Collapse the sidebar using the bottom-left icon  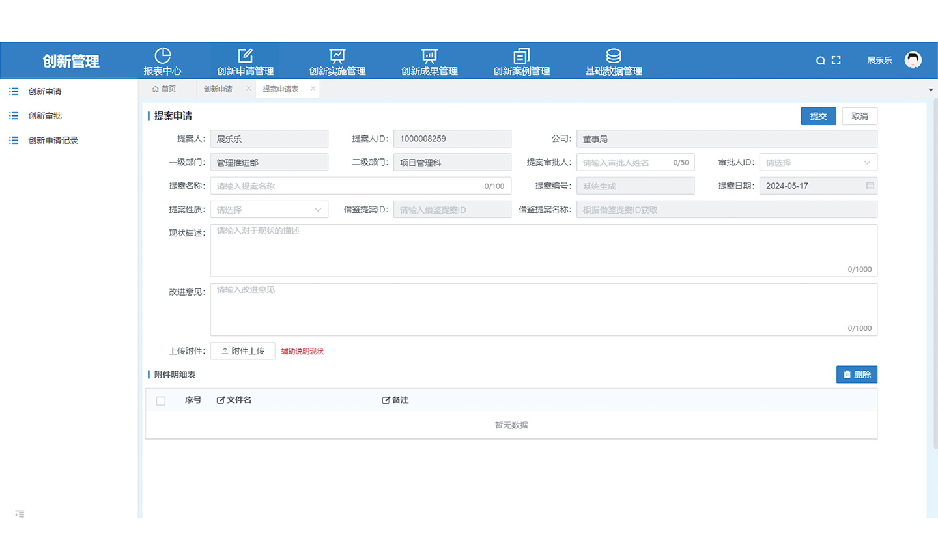click(19, 514)
